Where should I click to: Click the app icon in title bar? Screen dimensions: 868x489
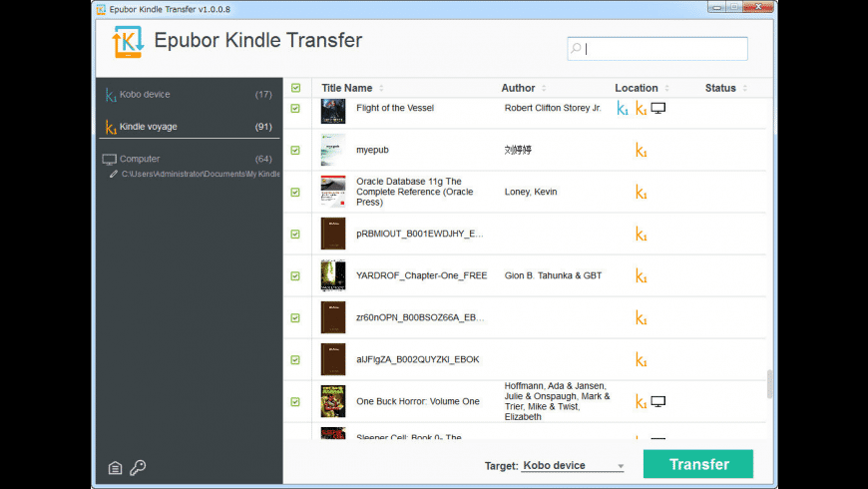pyautogui.click(x=101, y=9)
